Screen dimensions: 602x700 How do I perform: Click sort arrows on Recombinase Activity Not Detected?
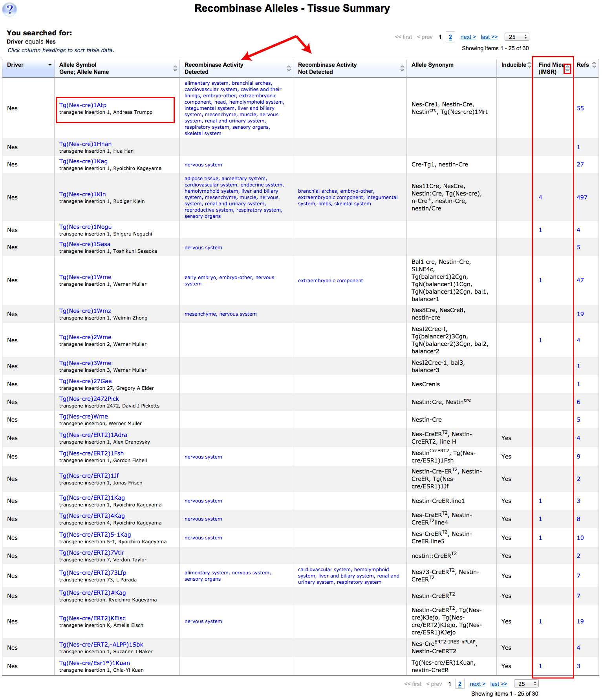click(402, 68)
